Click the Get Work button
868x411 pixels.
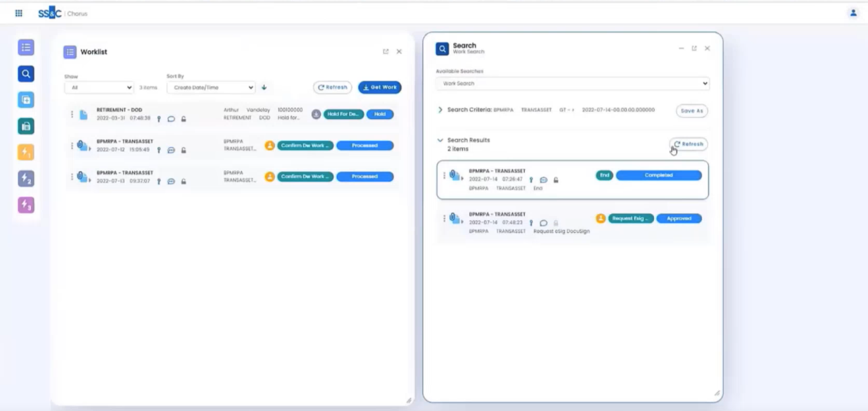click(x=380, y=87)
